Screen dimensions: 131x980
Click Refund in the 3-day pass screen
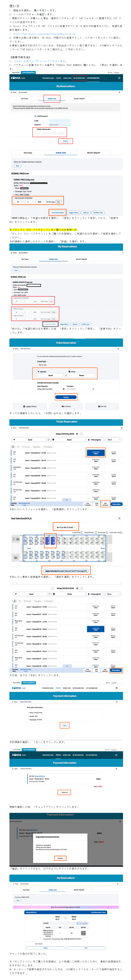(x=86, y=213)
